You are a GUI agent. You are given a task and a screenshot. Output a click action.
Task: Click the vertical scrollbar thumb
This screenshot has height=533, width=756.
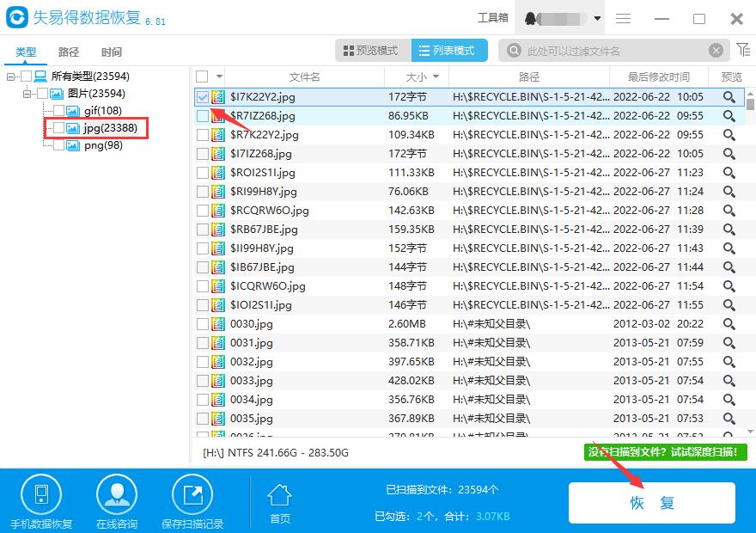point(750,104)
